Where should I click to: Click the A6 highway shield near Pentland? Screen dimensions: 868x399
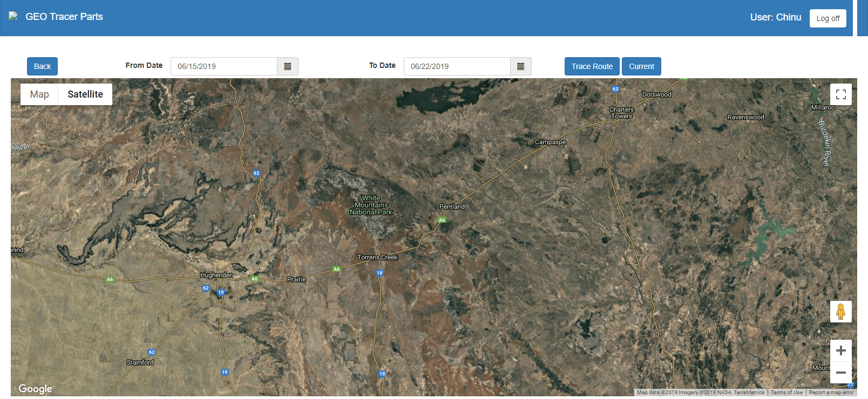442,220
